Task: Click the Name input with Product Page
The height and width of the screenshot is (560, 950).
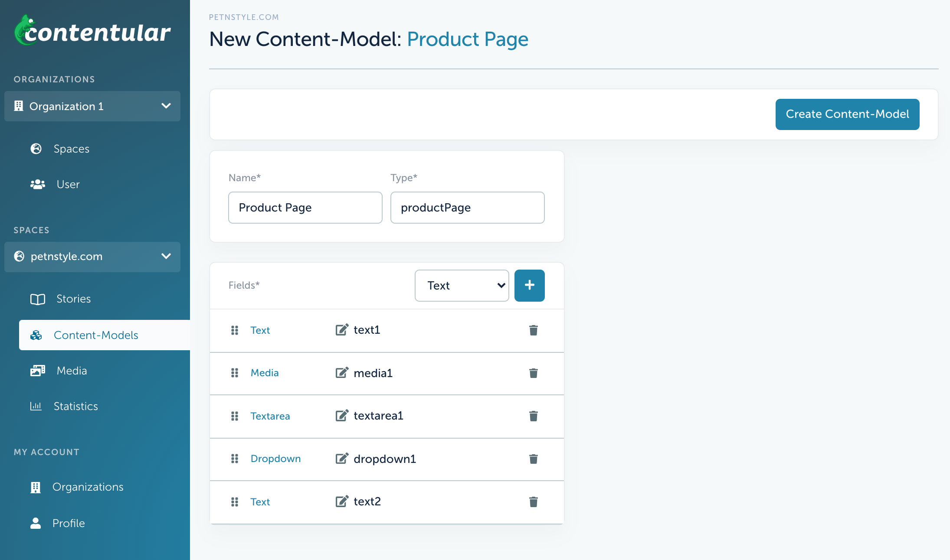Action: coord(305,208)
